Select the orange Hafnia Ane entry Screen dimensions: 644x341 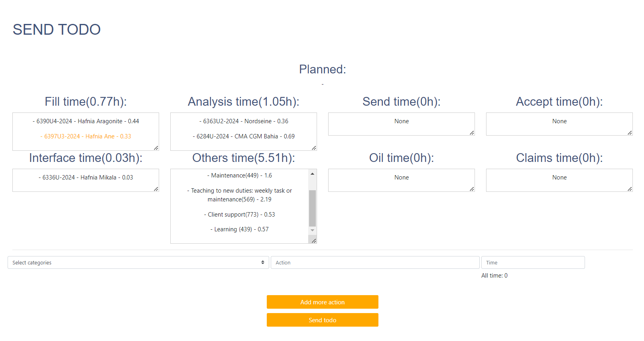(86, 136)
